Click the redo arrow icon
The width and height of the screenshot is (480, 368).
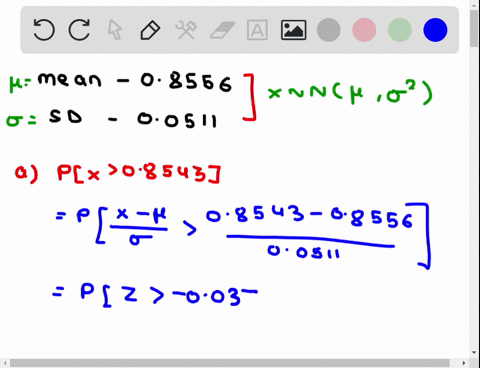(79, 30)
